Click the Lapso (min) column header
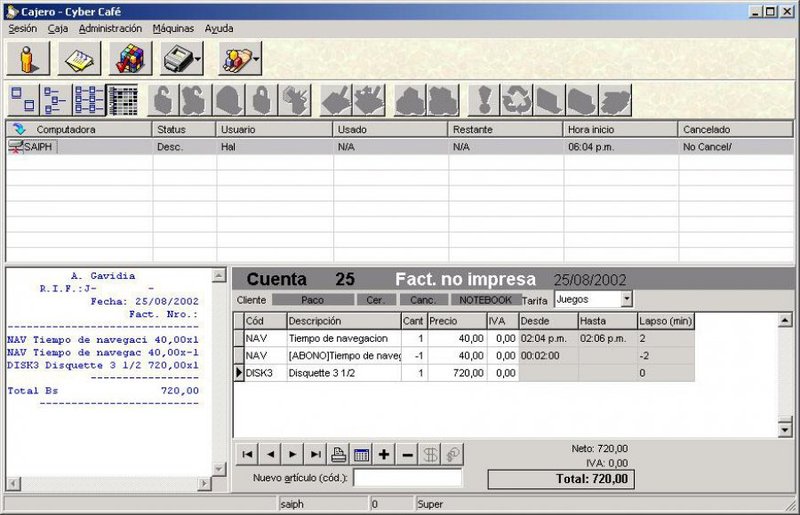Viewport: 800px width, 515px height. point(666,321)
